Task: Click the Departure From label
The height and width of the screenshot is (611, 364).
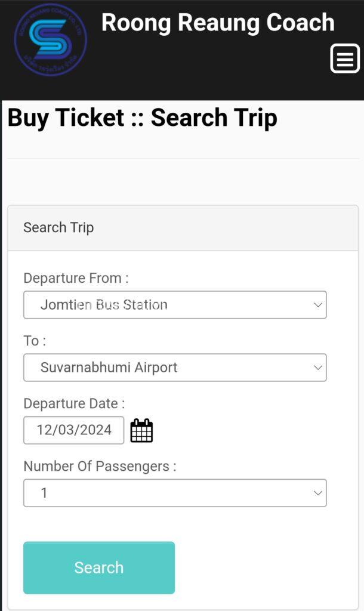Action: point(76,278)
